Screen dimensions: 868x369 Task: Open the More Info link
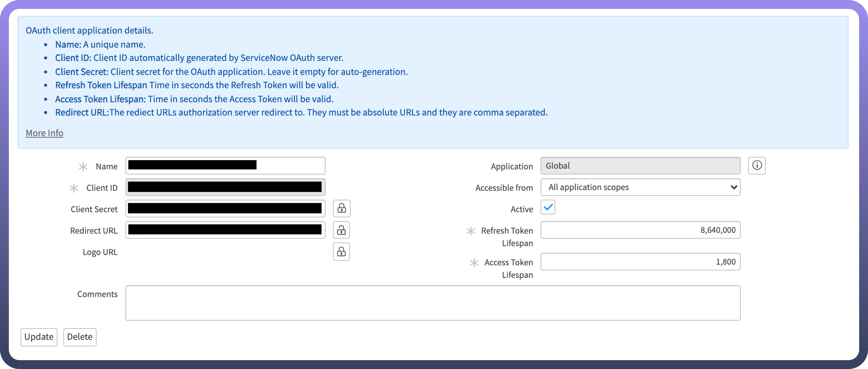point(45,133)
